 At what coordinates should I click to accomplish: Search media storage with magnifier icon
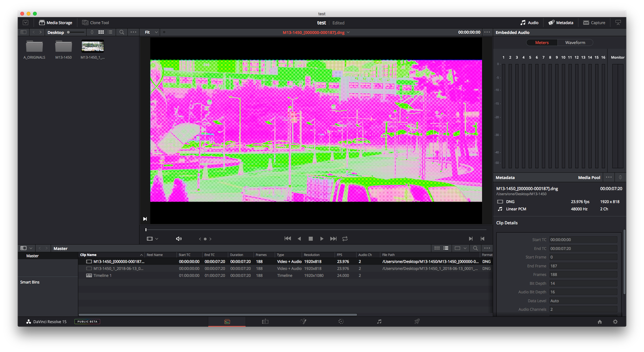point(122,32)
